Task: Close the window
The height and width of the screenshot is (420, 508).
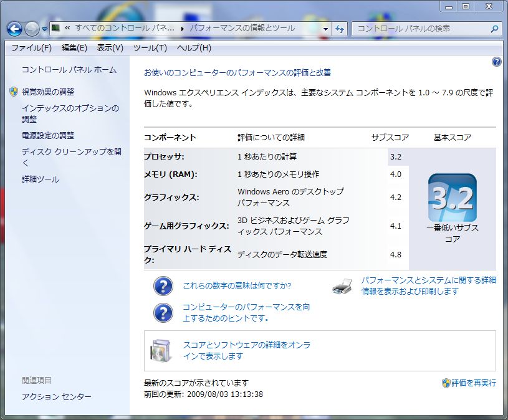Action: coord(489,6)
